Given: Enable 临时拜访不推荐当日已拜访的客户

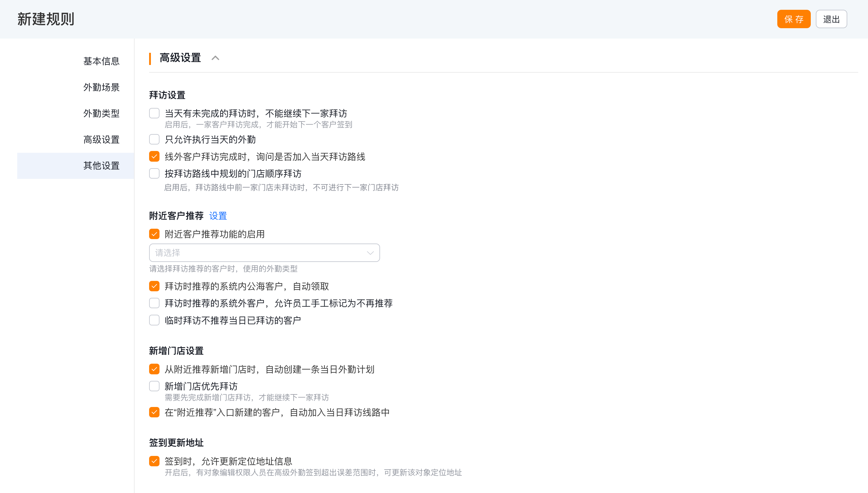Looking at the screenshot, I should 154,320.
